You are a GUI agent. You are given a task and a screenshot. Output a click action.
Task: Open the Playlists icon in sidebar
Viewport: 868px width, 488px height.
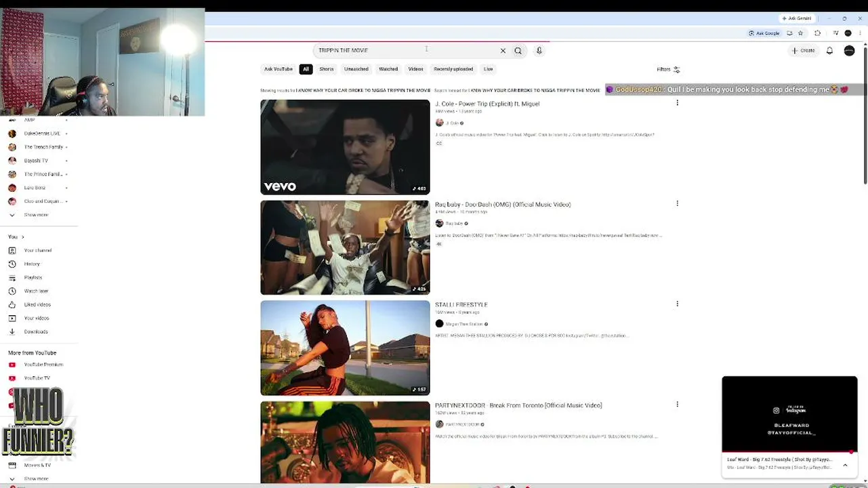click(x=12, y=278)
